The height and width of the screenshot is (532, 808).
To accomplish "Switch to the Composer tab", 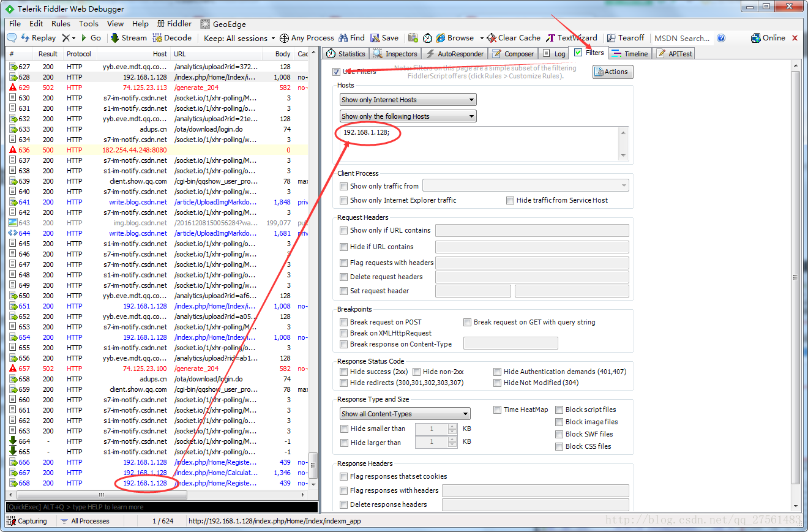I will [x=513, y=54].
